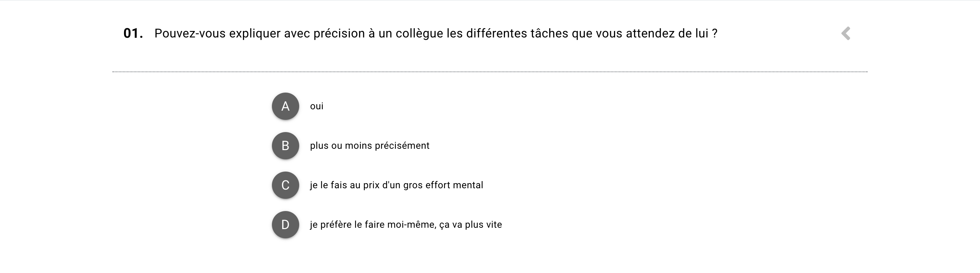The width and height of the screenshot is (980, 273).
Task: Click the question number "01."
Action: pyautogui.click(x=133, y=33)
